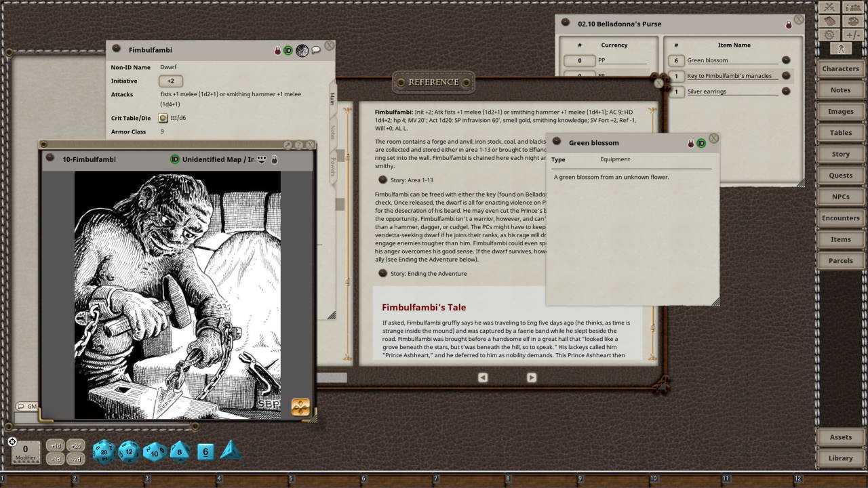Screen dimensions: 868x488
Task: Switch to the Main tab on NPC sheet
Action: coord(332,98)
